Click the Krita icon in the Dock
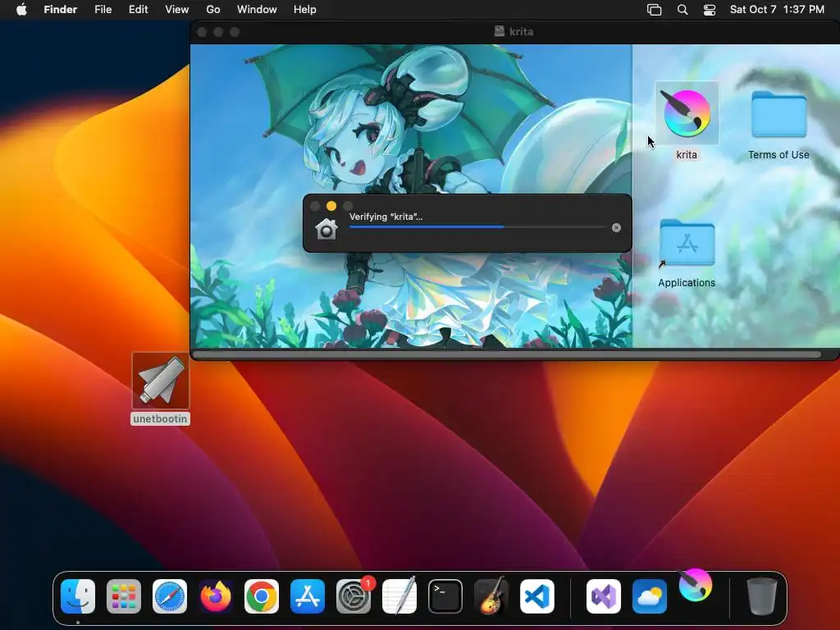 pyautogui.click(x=696, y=585)
